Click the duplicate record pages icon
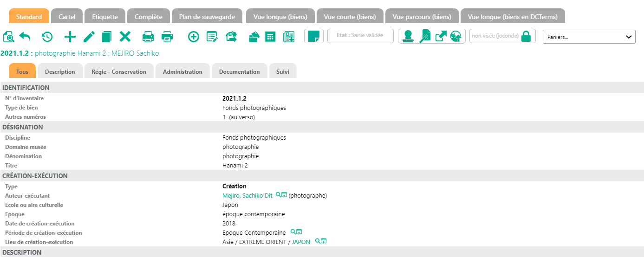The height and width of the screenshot is (257, 644). [x=107, y=37]
